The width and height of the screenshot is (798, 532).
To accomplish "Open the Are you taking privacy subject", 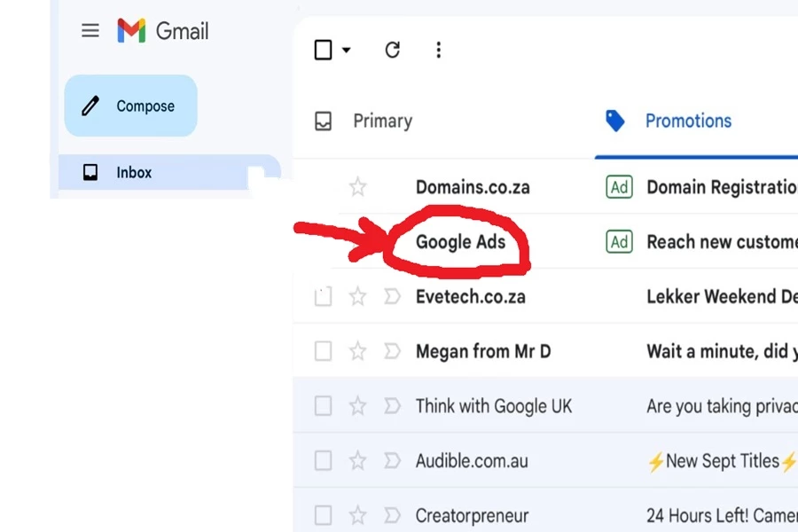I will click(722, 406).
